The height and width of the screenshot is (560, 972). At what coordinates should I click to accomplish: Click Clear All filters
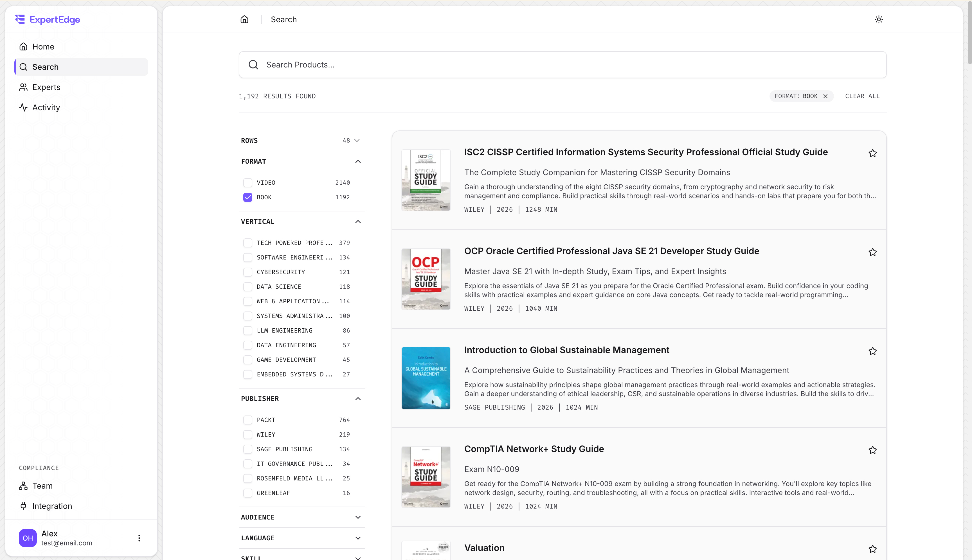click(862, 96)
